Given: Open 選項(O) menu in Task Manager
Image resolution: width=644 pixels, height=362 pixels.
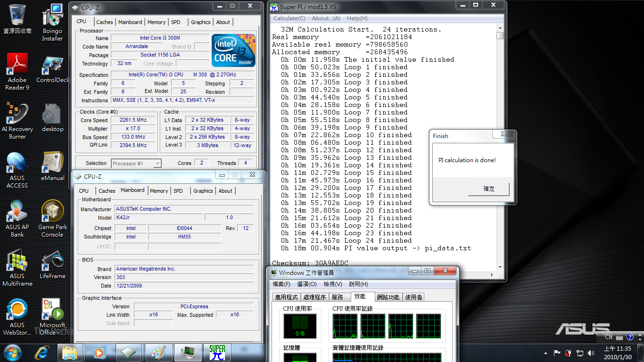Looking at the screenshot, I should click(x=307, y=284).
